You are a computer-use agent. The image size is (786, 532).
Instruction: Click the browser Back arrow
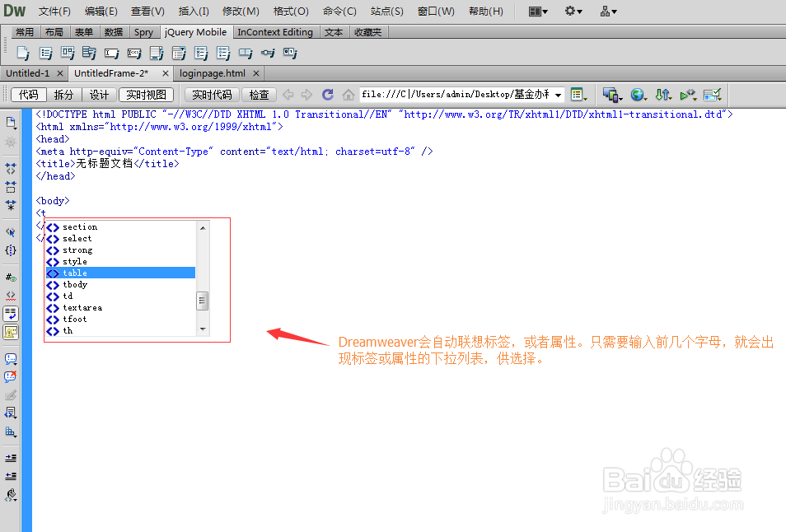(288, 94)
